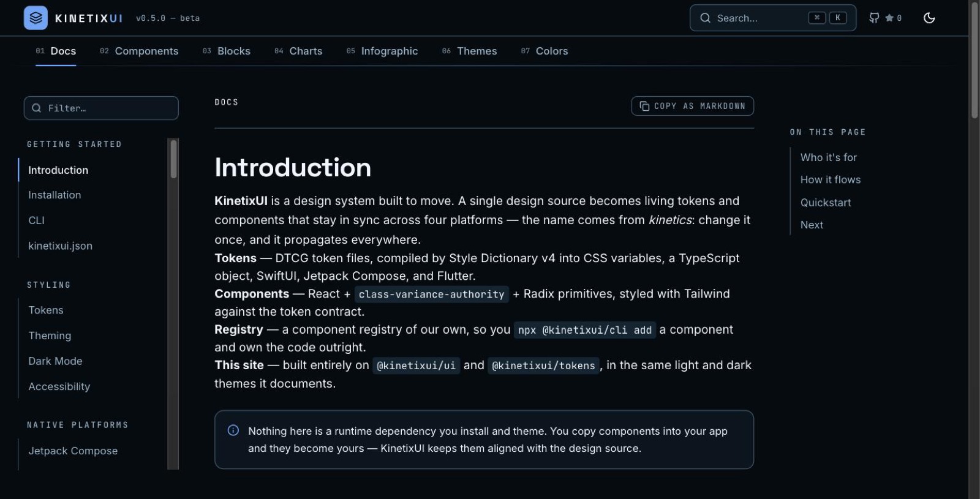
Task: Focus the header Search field
Action: (773, 18)
